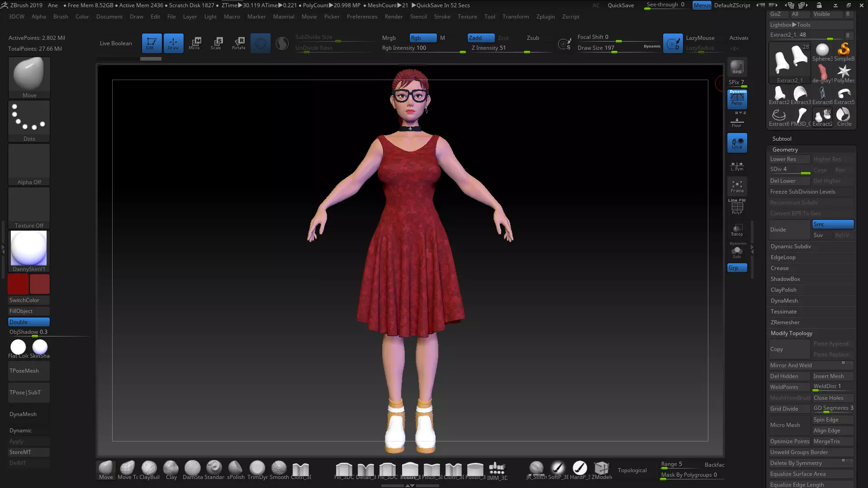Screen dimensions: 868x488
Task: Toggle the Rgb channel button
Action: [x=423, y=38]
